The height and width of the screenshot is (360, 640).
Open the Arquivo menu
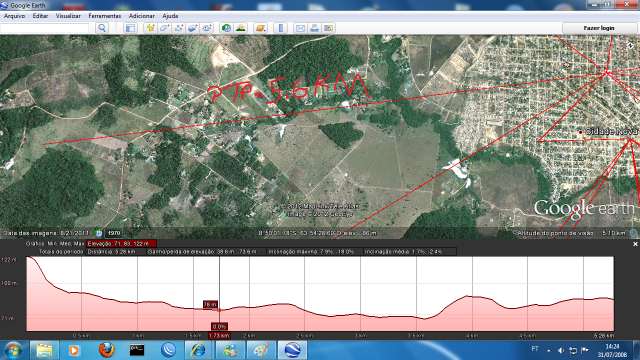[14, 16]
